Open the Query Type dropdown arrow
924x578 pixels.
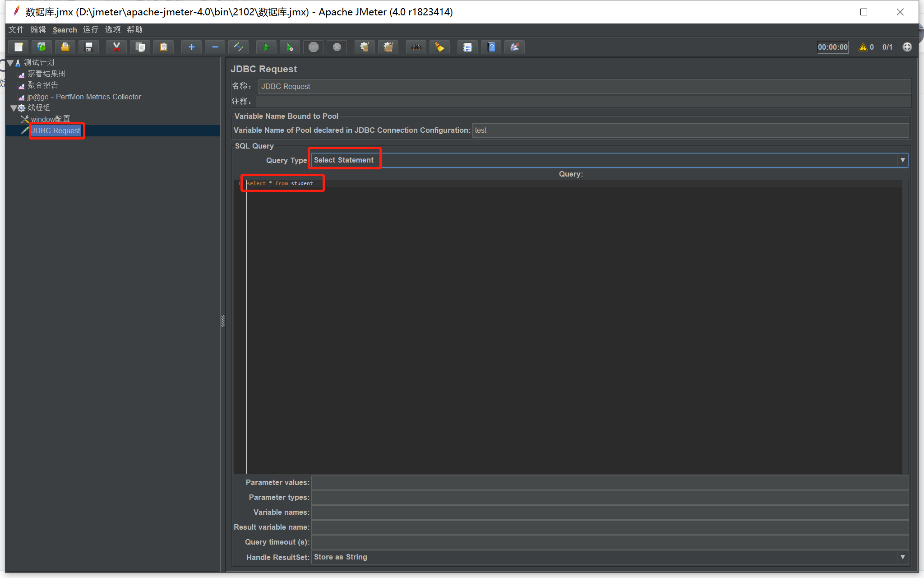coord(902,160)
